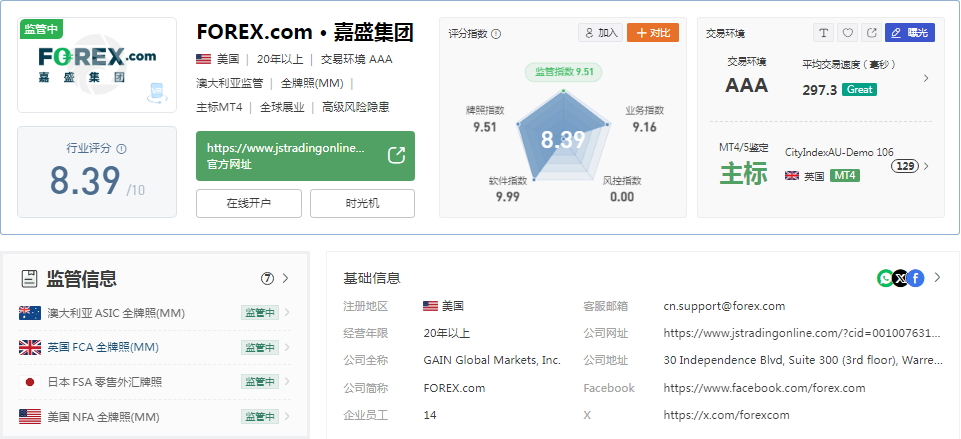
Task: Click the 加入 add button
Action: click(x=600, y=33)
